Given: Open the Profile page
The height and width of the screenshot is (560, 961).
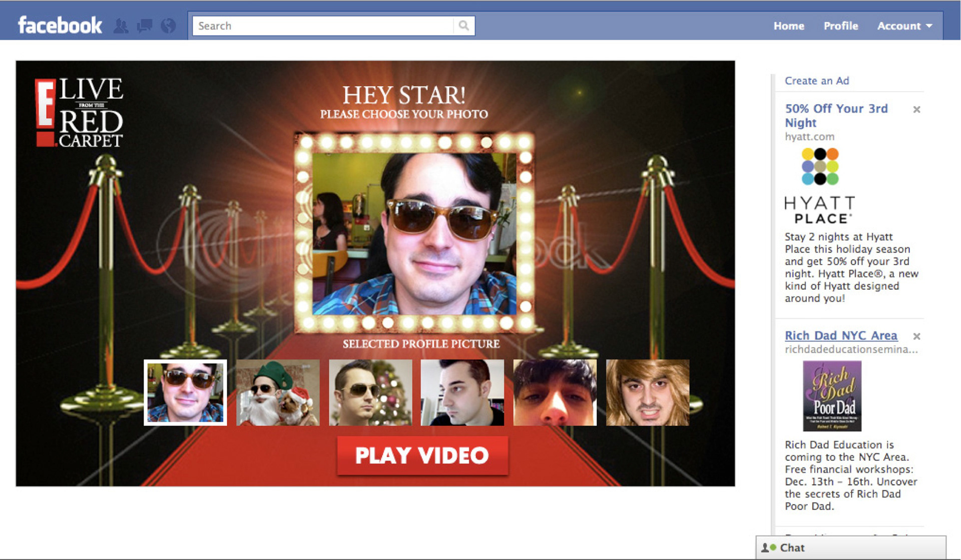Looking at the screenshot, I should (x=840, y=26).
